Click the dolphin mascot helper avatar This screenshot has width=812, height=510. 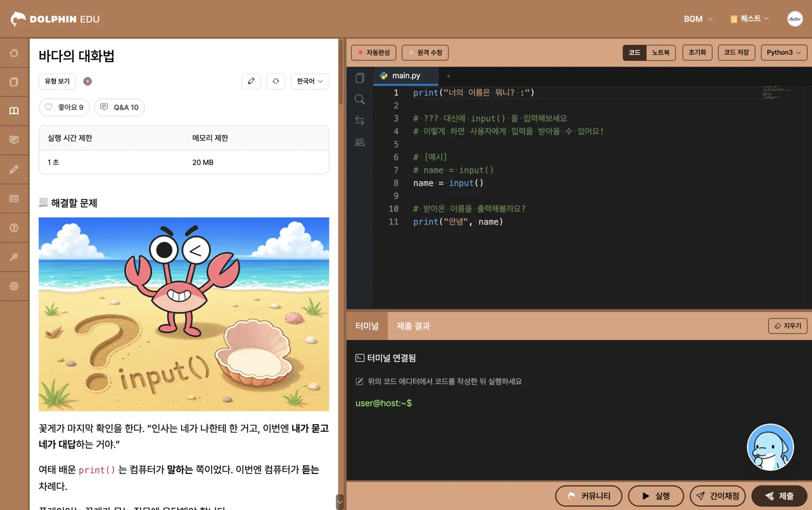coord(770,447)
